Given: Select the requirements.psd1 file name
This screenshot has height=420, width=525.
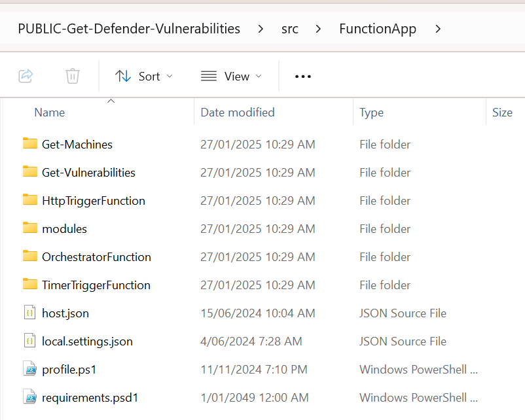Looking at the screenshot, I should point(90,398).
